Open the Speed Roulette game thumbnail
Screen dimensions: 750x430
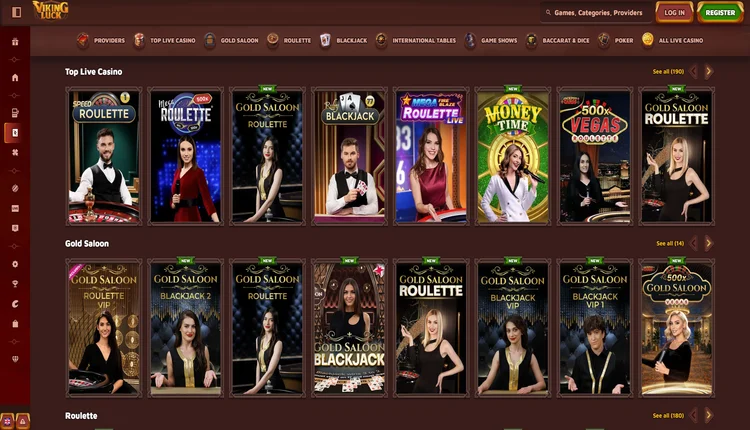tap(104, 156)
